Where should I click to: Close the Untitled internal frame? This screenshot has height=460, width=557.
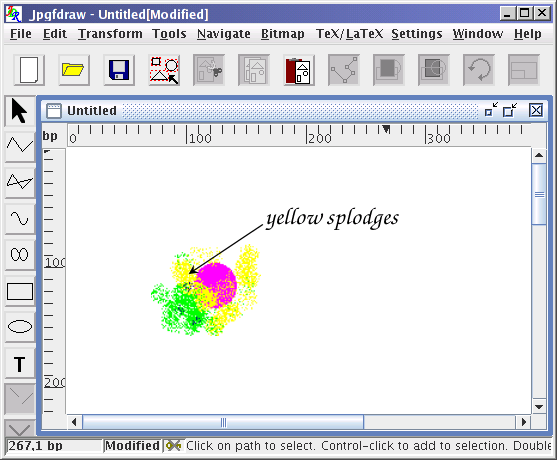coord(536,110)
